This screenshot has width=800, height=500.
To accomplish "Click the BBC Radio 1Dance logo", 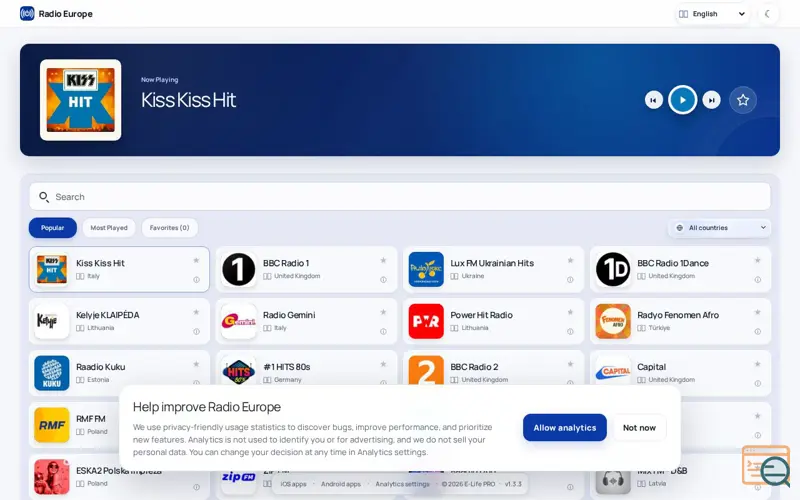I will tap(613, 269).
